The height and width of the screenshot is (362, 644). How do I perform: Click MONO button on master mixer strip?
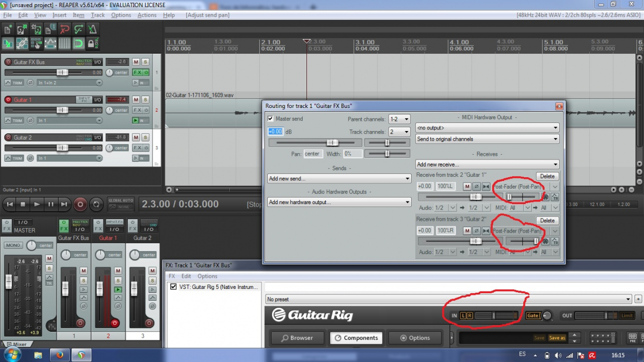[12, 245]
